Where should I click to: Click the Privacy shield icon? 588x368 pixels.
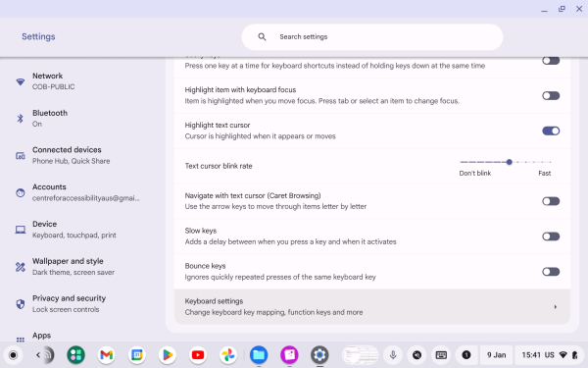point(21,304)
